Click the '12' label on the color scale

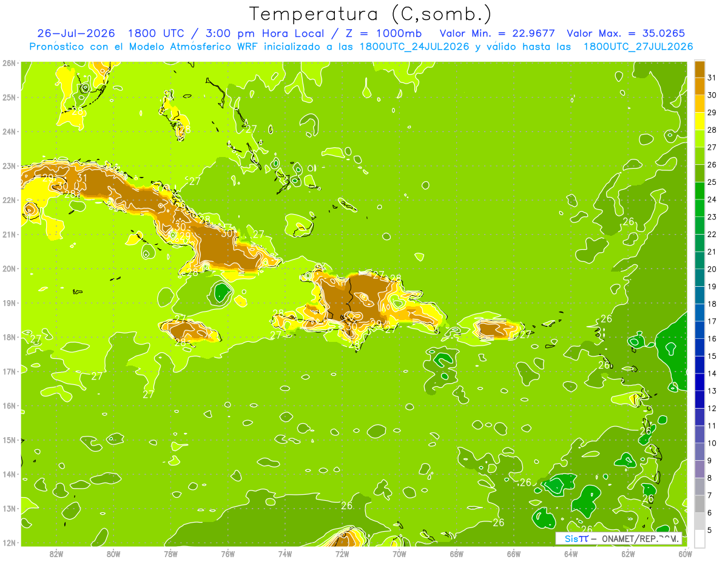pyautogui.click(x=712, y=409)
